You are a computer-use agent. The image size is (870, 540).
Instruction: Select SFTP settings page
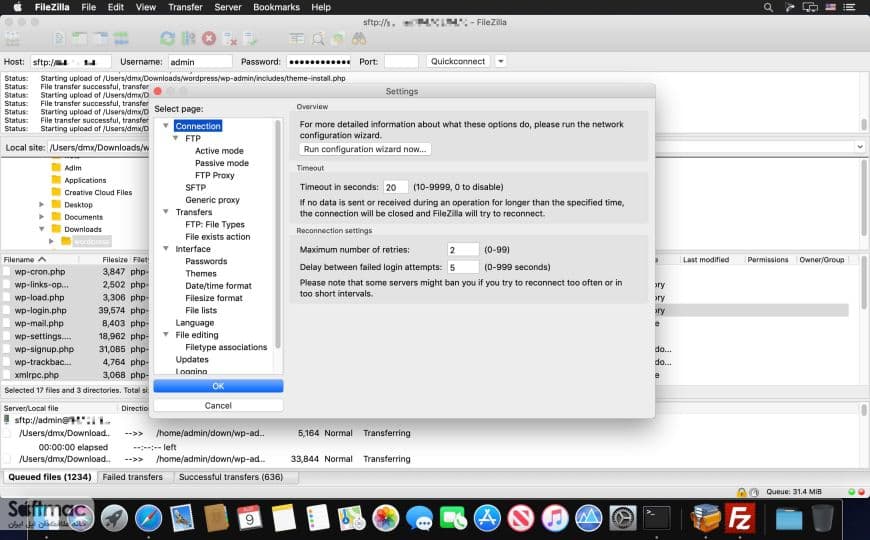pyautogui.click(x=195, y=188)
